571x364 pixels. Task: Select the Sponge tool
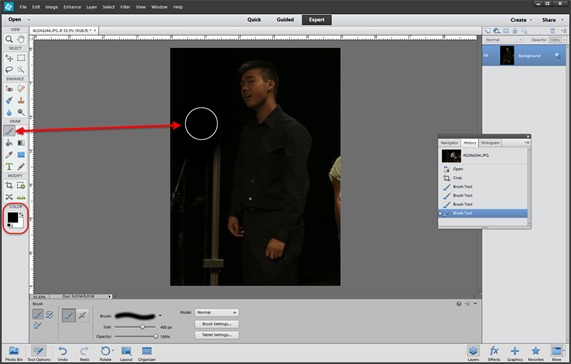click(21, 112)
